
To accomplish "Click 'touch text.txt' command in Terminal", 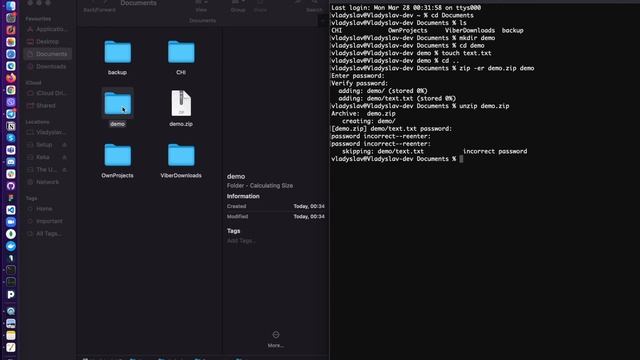I will 466,53.
